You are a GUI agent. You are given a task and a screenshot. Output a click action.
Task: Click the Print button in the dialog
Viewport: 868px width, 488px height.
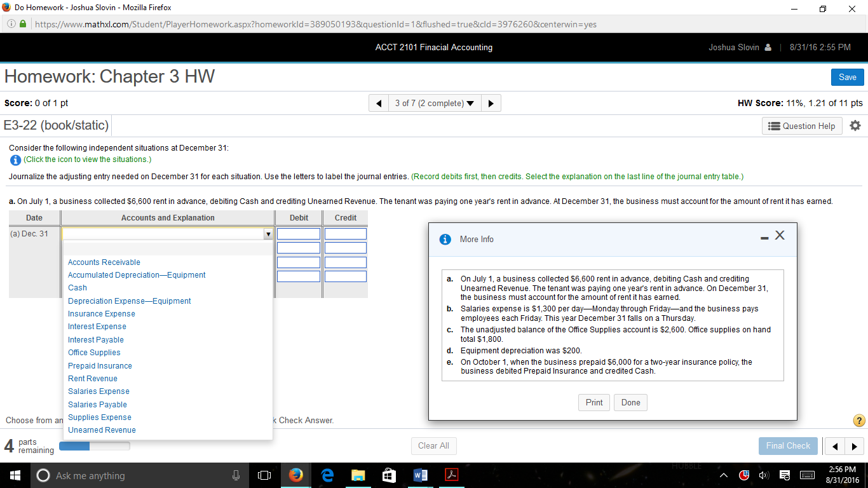(x=593, y=402)
